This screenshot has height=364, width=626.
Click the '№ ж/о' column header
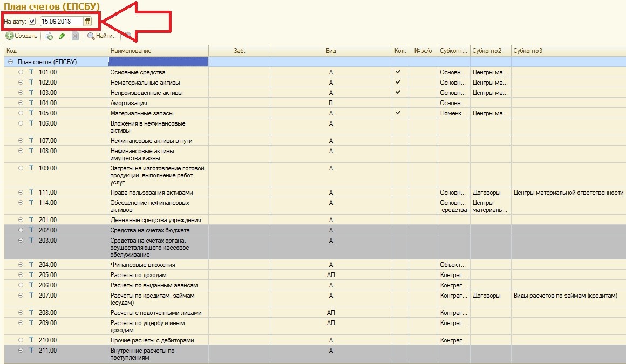pos(423,51)
